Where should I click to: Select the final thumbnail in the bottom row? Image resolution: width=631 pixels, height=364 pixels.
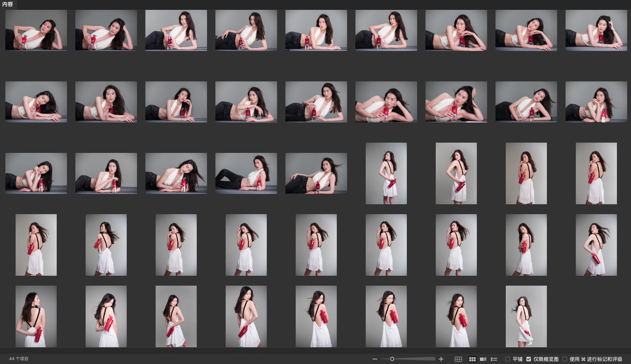click(x=526, y=316)
